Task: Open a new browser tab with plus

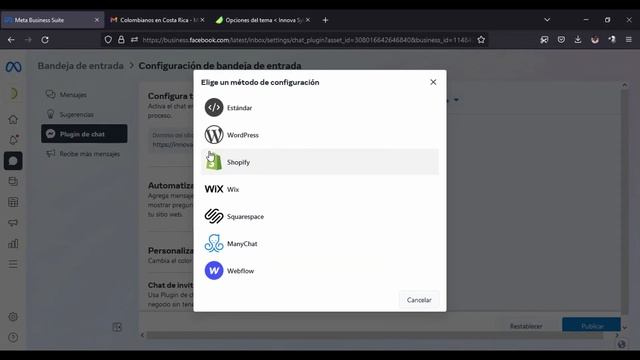Action: [x=325, y=20]
